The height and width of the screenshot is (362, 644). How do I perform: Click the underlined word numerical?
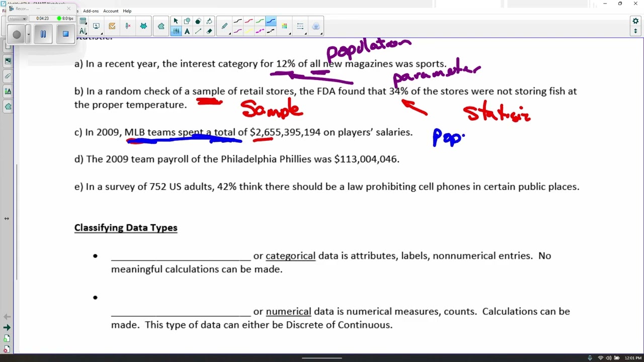pyautogui.click(x=288, y=312)
